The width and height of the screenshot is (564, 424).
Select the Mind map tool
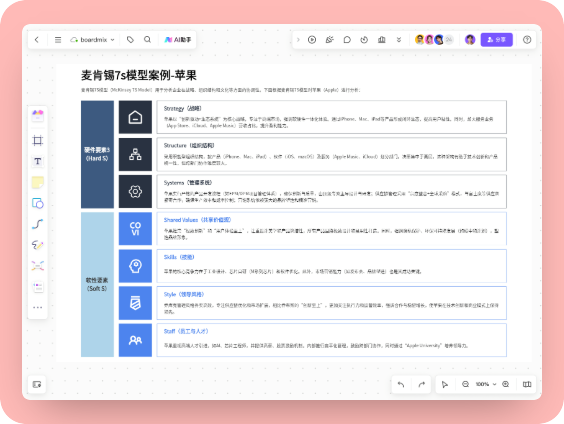[38, 266]
